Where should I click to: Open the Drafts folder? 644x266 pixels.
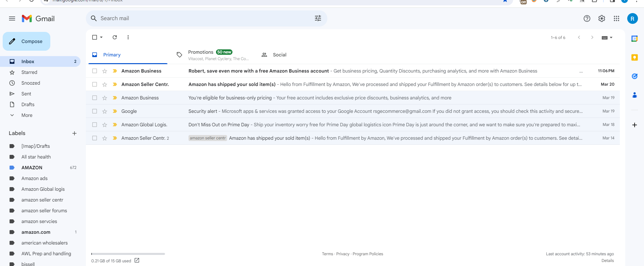click(40, 104)
